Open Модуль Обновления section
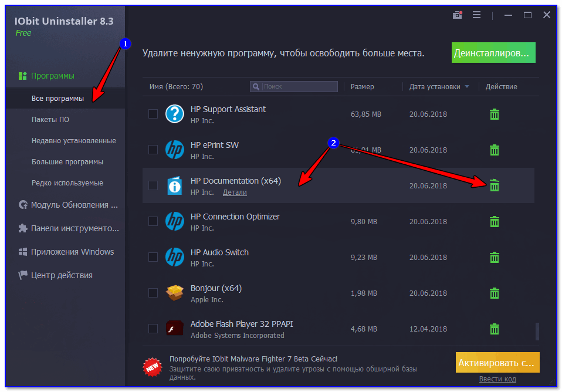Image resolution: width=562 pixels, height=392 pixels. 68,205
